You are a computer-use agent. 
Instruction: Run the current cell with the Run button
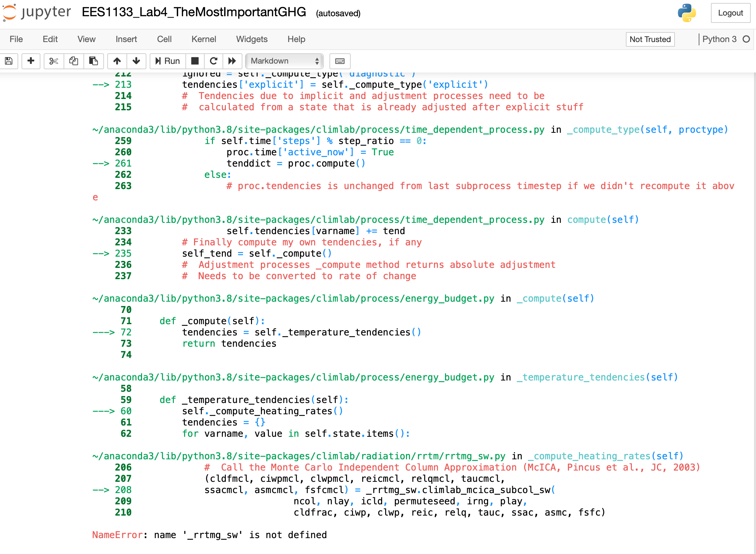167,61
